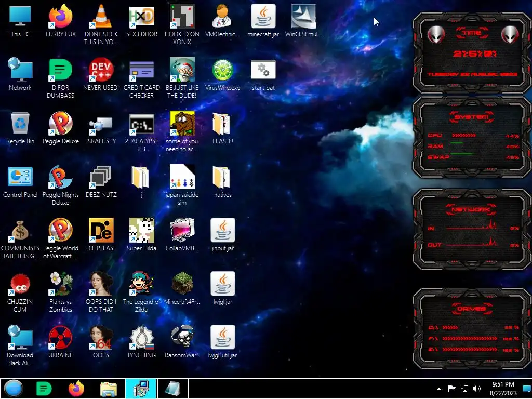Select the DIE PLEASE De icon

[101, 235]
